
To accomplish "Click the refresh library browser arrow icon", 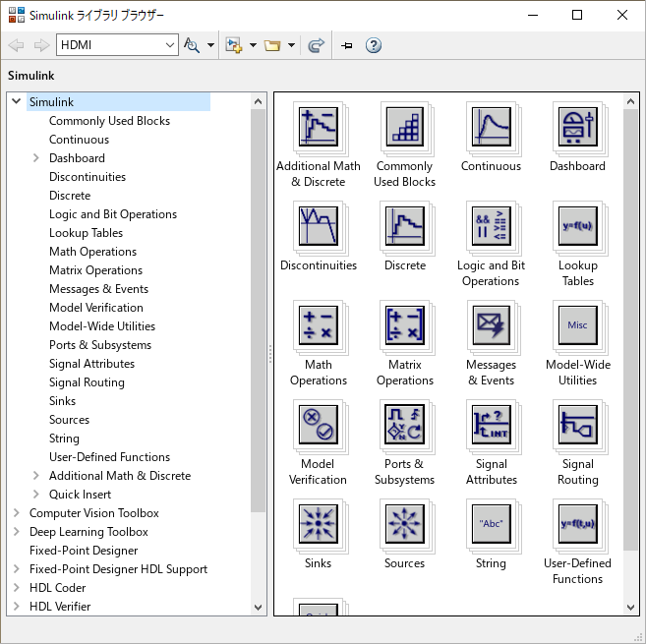I will click(316, 45).
